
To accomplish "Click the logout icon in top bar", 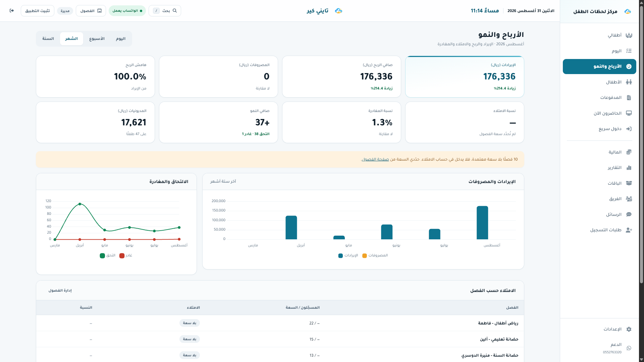I will 12,11.
